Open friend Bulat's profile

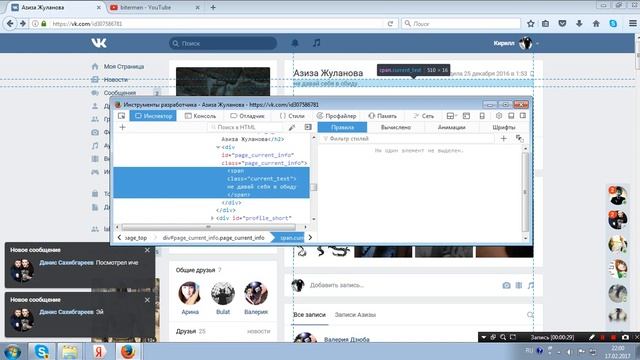tap(223, 298)
